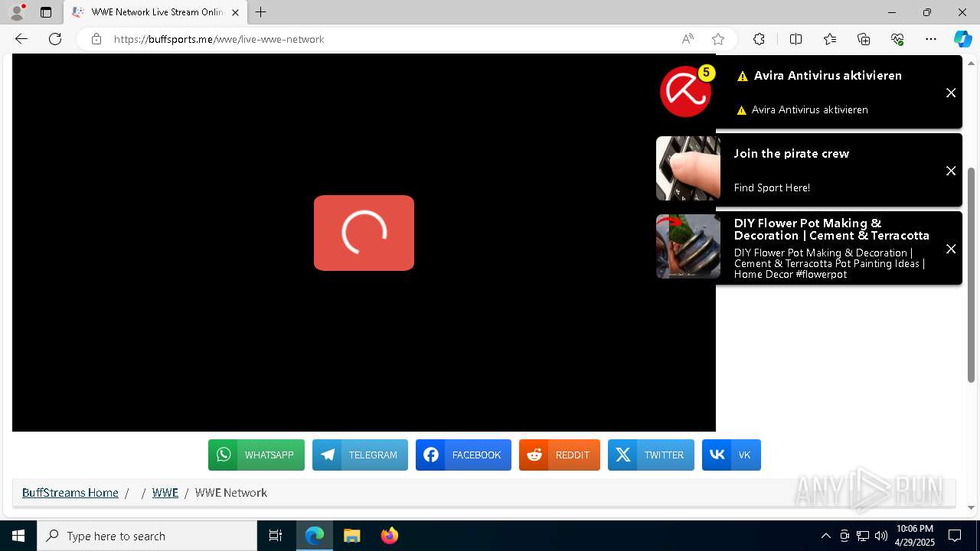Dismiss the Avira Antivirus notification

(951, 93)
